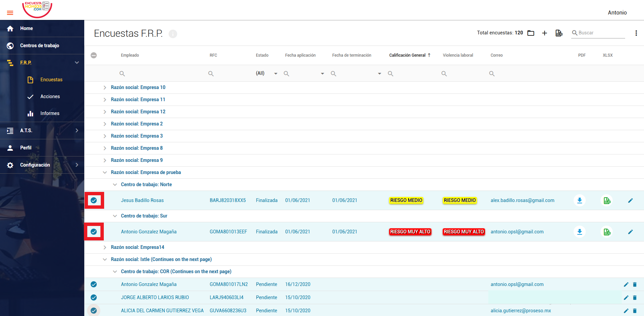Go to Centros de trabajo in sidebar
This screenshot has height=316, width=644.
click(39, 46)
